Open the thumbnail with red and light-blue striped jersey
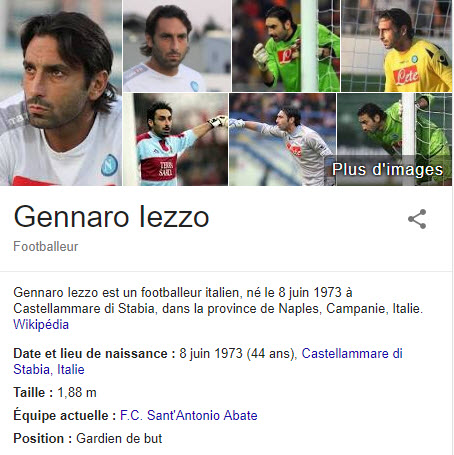 [x=176, y=139]
